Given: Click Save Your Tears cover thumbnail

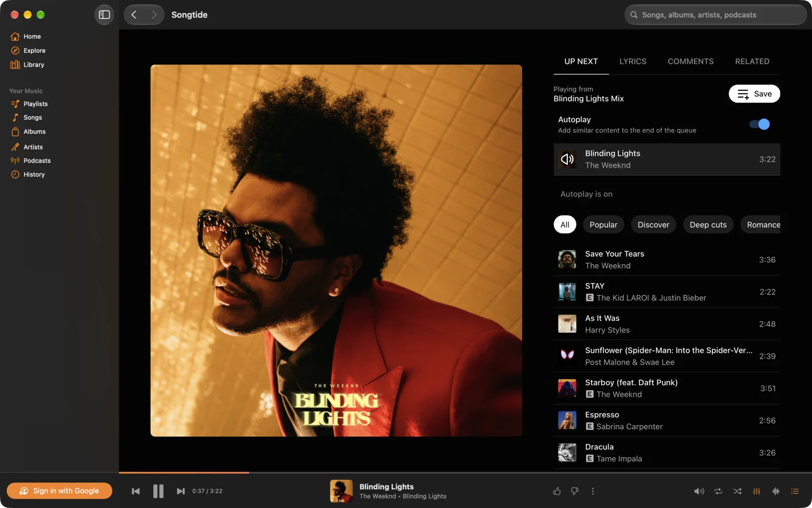Looking at the screenshot, I should pyautogui.click(x=567, y=260).
